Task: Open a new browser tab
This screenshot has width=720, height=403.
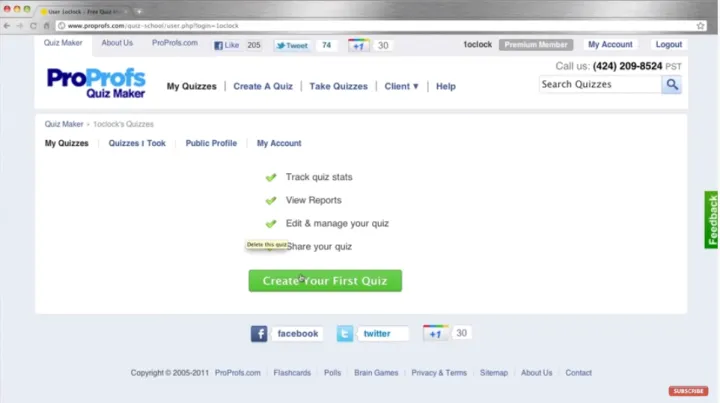Action: click(139, 11)
